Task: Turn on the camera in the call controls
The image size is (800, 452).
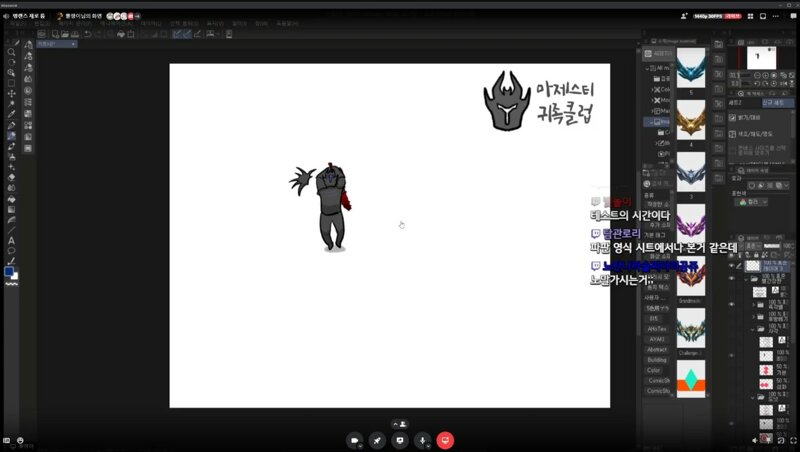Action: [x=354, y=440]
